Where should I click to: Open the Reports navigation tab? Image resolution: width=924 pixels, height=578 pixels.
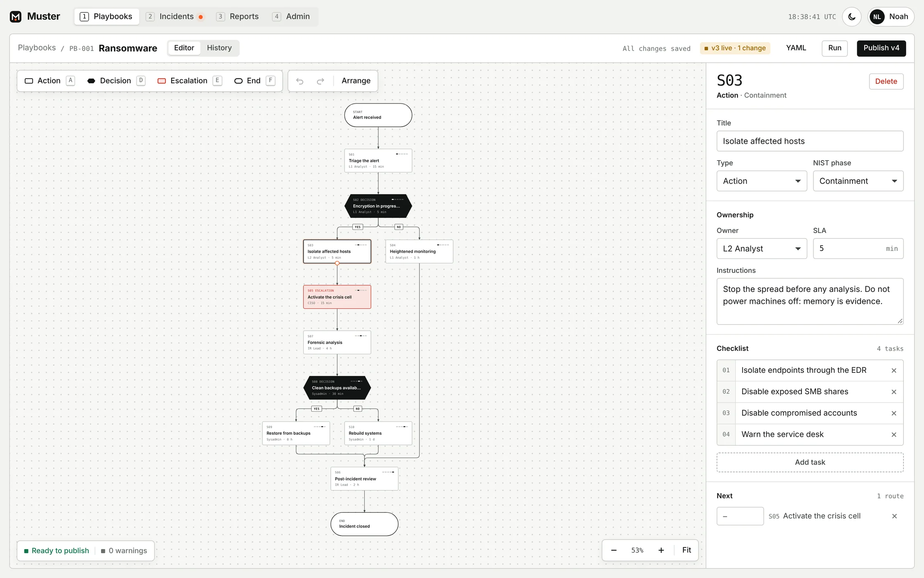coord(238,17)
